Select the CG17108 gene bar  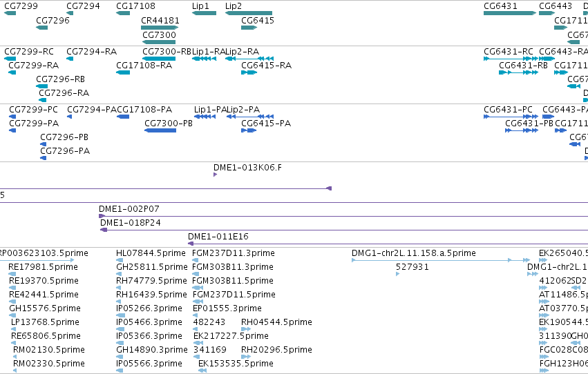123,13
